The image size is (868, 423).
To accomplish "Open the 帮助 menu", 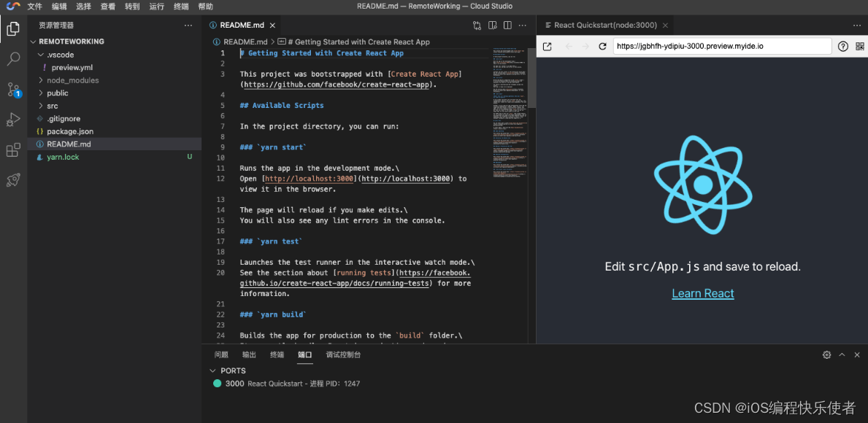I will pos(205,7).
